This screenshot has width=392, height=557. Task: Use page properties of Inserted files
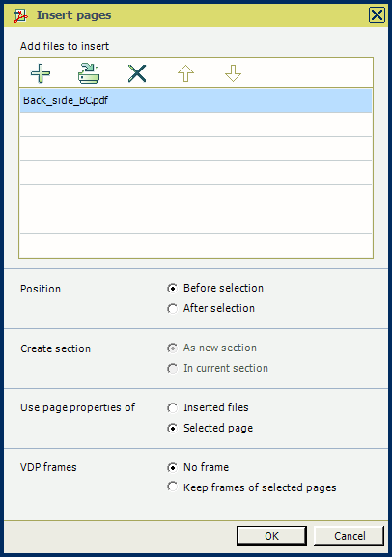pos(173,407)
